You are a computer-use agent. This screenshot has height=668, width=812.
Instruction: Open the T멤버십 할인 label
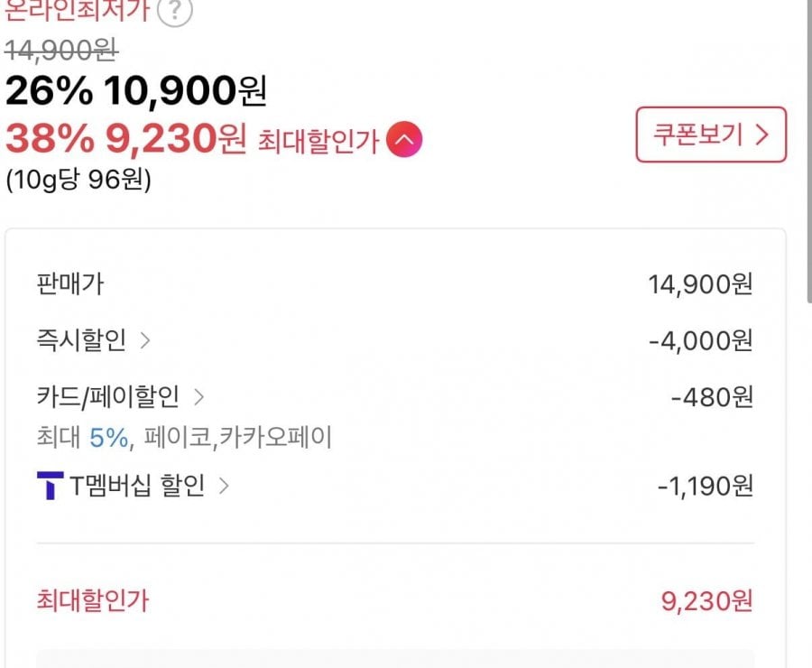137,486
